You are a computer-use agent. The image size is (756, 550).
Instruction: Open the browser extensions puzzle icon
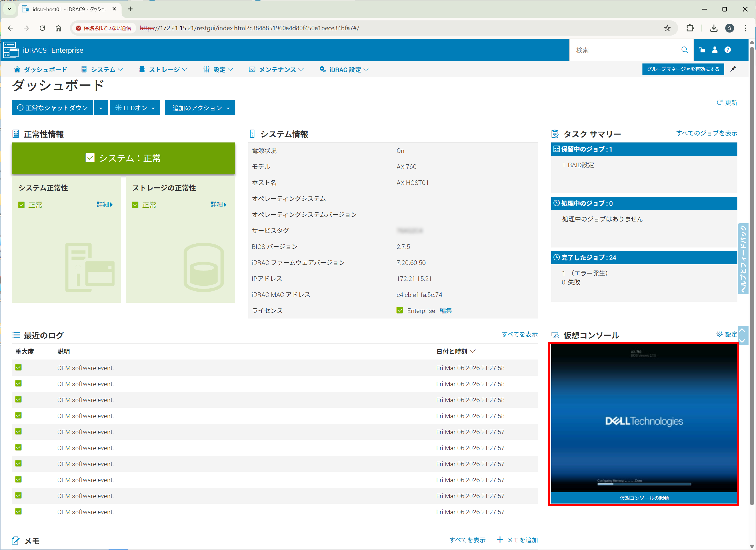pos(690,28)
